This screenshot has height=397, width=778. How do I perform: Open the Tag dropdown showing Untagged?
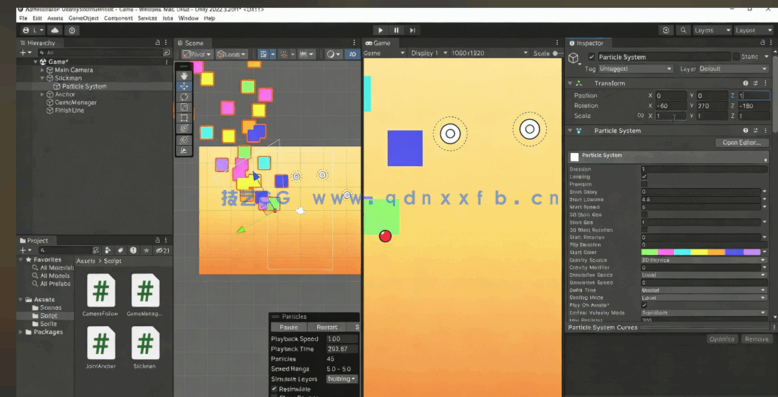pyautogui.click(x=635, y=69)
